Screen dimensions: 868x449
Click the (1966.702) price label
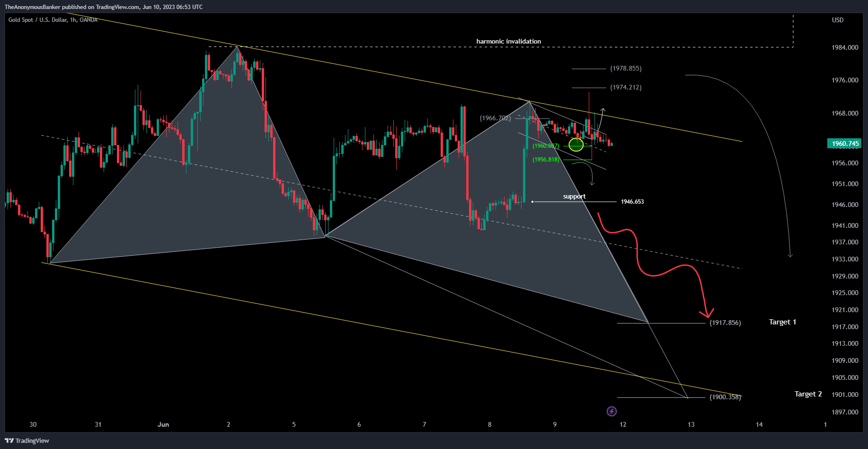point(495,118)
